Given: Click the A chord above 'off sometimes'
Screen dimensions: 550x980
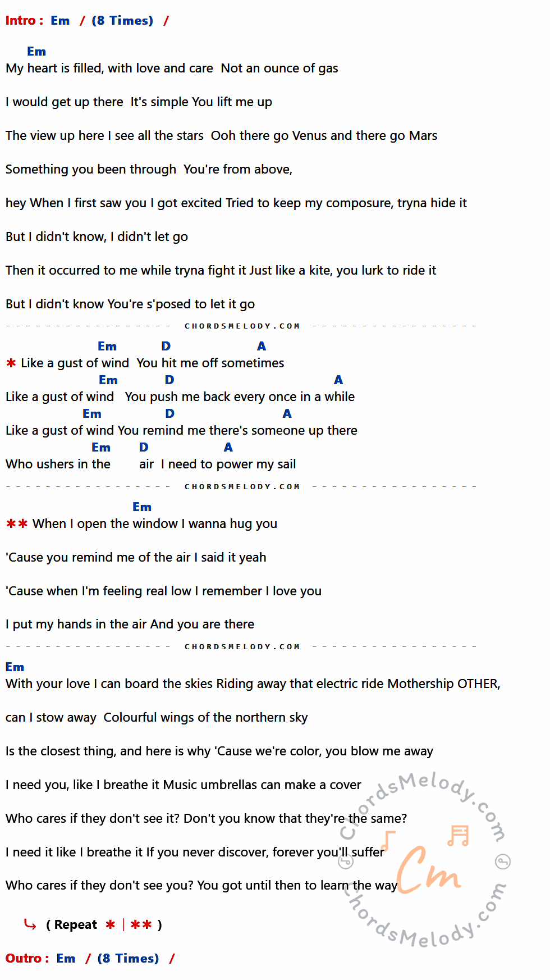Looking at the screenshot, I should 262,347.
